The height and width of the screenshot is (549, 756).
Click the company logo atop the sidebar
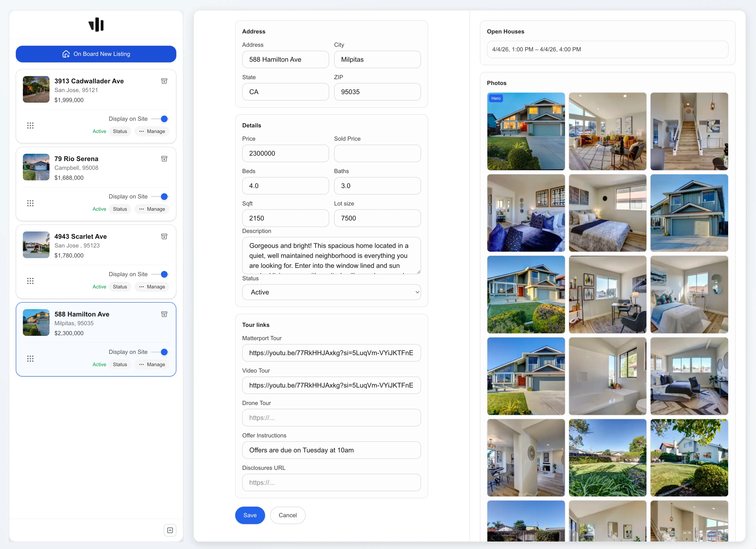click(x=96, y=25)
